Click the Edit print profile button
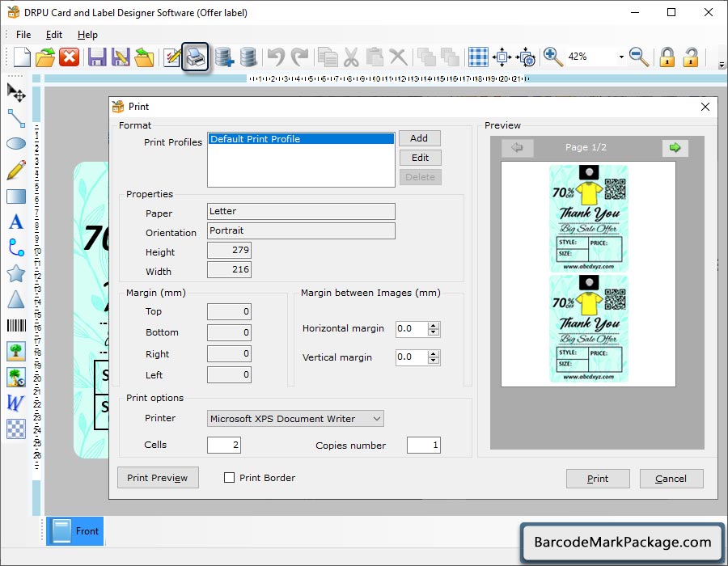This screenshot has height=566, width=728. (x=420, y=158)
